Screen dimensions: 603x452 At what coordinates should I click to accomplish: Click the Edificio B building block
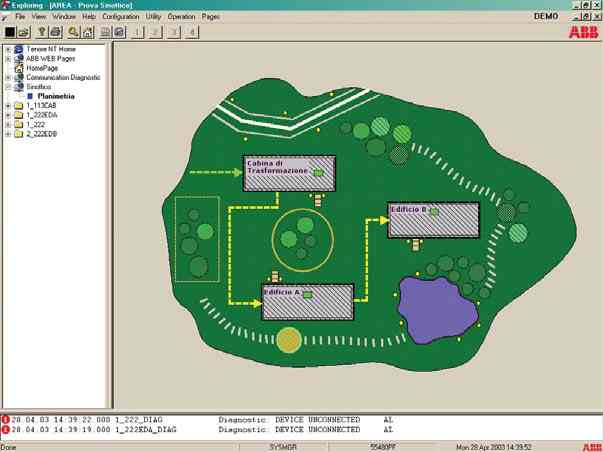tap(433, 220)
